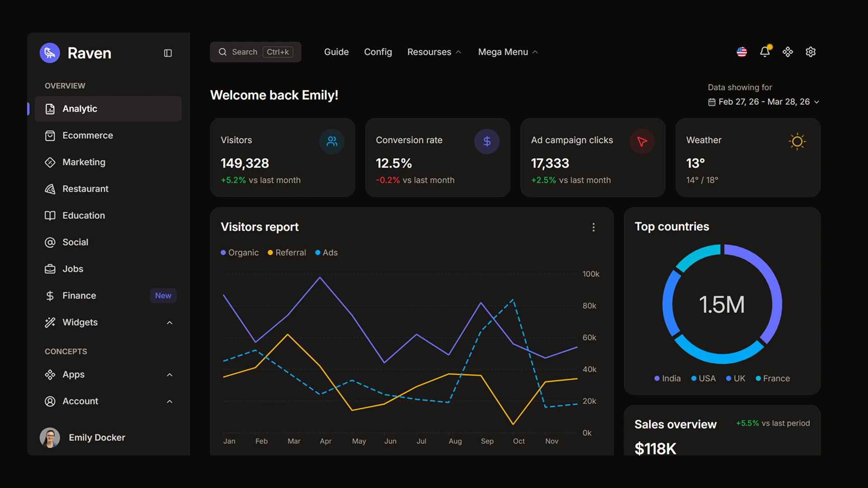Open Social dashboard
Screen dimensions: 868x488
108,242
